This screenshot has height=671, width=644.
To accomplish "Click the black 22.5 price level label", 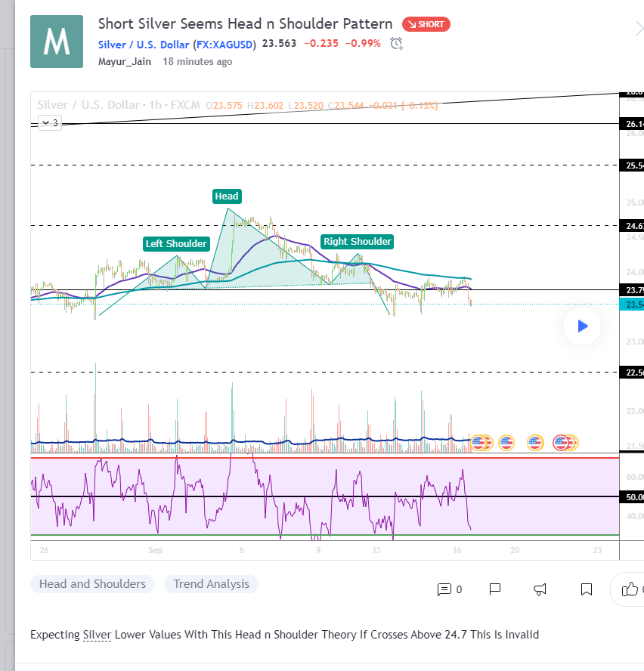I will (x=632, y=373).
